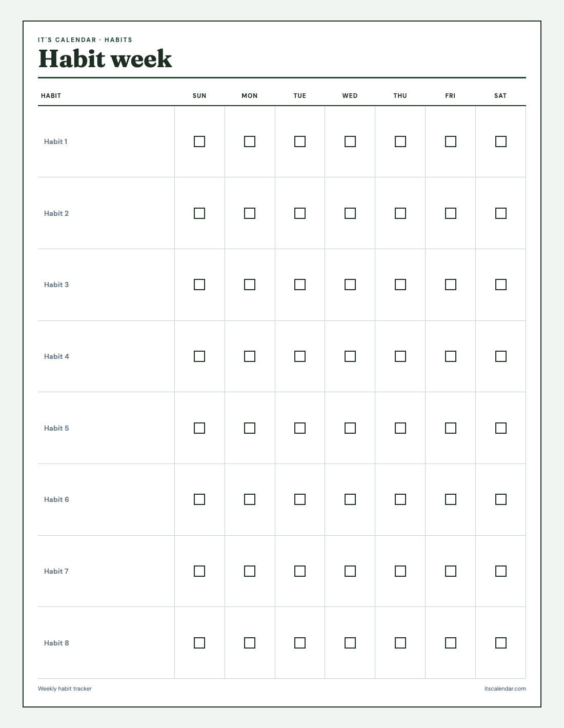Screen dimensions: 564x728
Task: Click the Weekly habit tracker footer text
Action: click(65, 689)
